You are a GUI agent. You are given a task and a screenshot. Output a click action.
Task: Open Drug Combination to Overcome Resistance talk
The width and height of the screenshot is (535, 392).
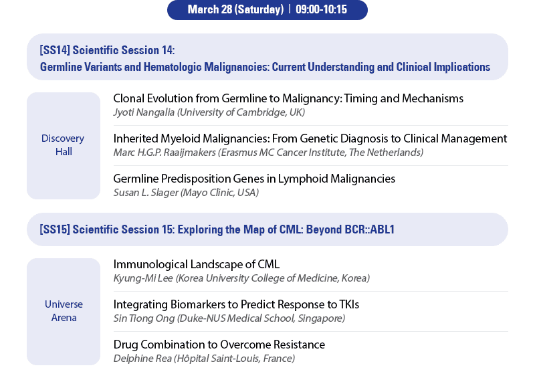point(219,345)
